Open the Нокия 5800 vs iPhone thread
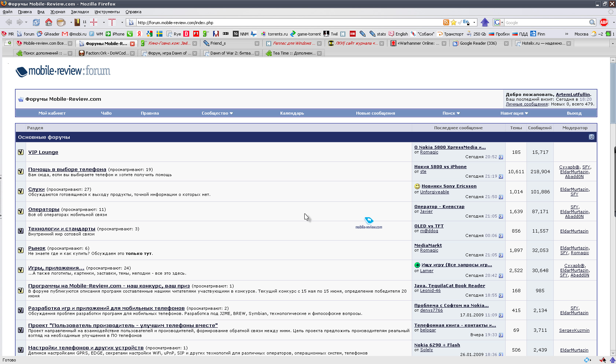 click(x=440, y=167)
